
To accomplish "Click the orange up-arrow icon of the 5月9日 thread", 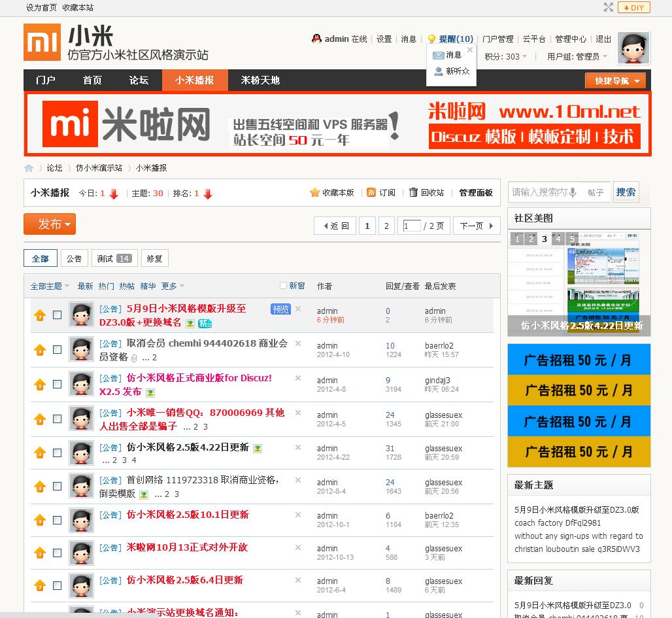I will tap(40, 315).
